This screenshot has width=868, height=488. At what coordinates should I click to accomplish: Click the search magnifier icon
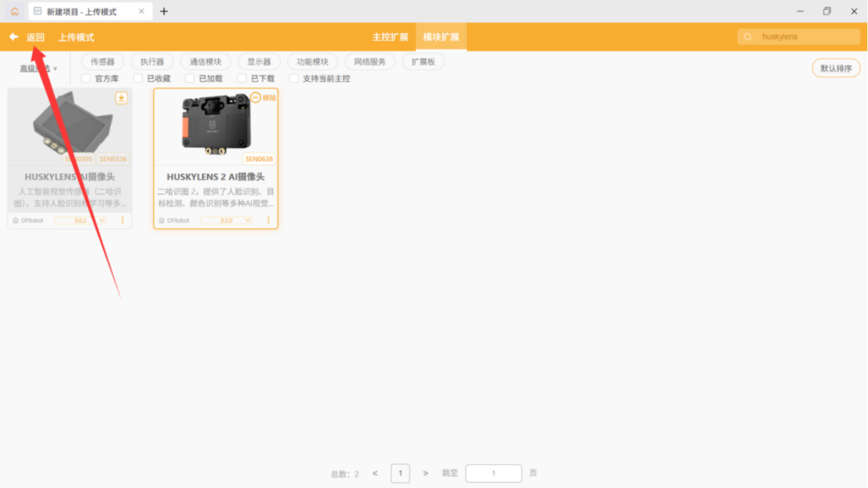click(747, 37)
